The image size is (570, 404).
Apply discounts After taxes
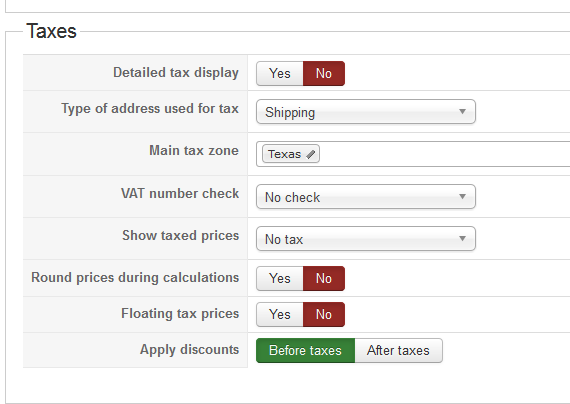click(x=398, y=351)
